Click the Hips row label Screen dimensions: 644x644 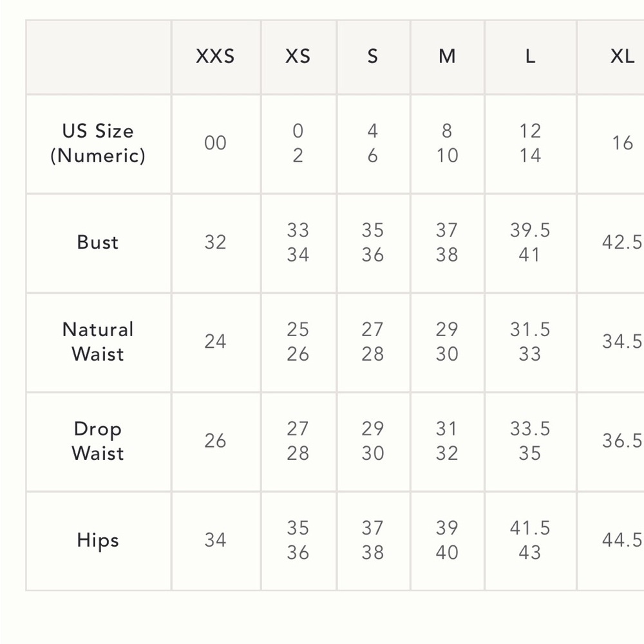98,541
